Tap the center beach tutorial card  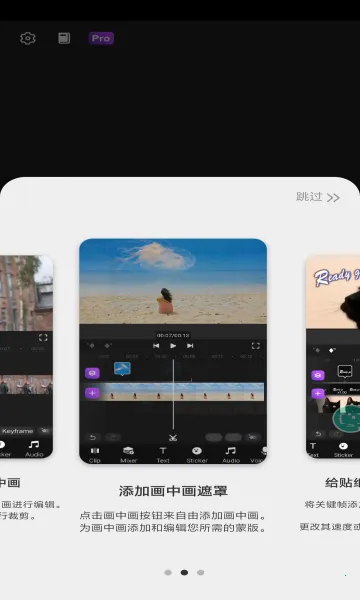pos(173,351)
